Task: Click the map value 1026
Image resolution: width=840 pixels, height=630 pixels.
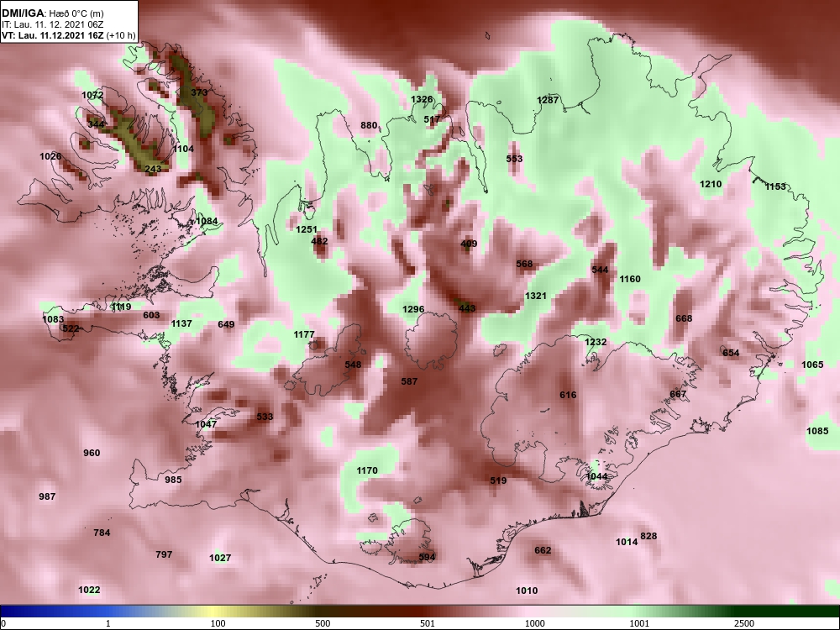Action: (x=50, y=156)
